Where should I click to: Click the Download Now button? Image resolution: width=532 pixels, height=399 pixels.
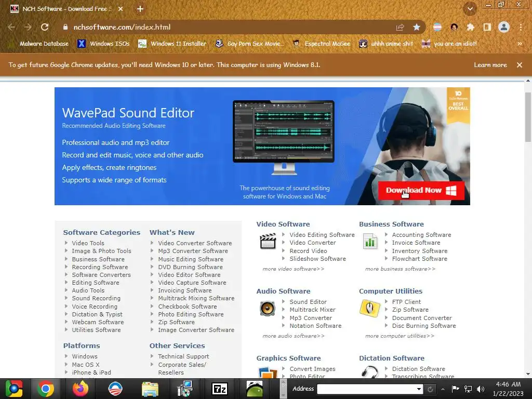[x=421, y=190]
